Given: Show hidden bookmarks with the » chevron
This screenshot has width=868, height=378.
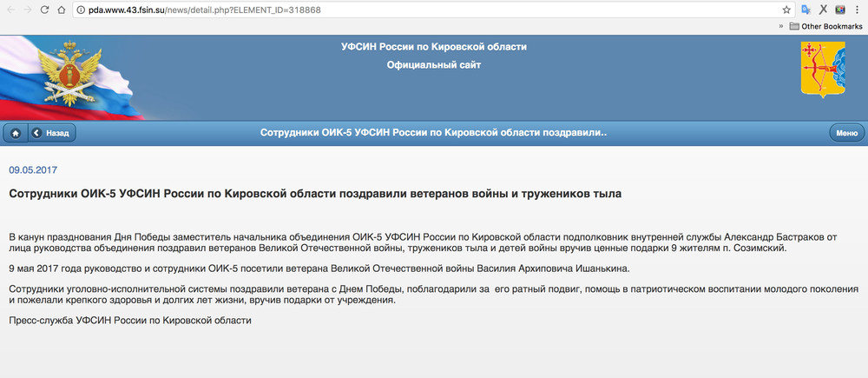Looking at the screenshot, I should (781, 26).
